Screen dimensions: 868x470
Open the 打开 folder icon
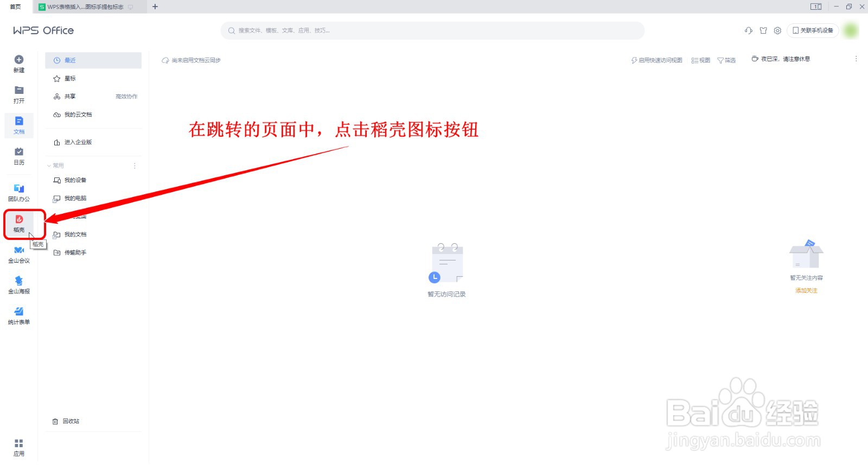[x=19, y=90]
